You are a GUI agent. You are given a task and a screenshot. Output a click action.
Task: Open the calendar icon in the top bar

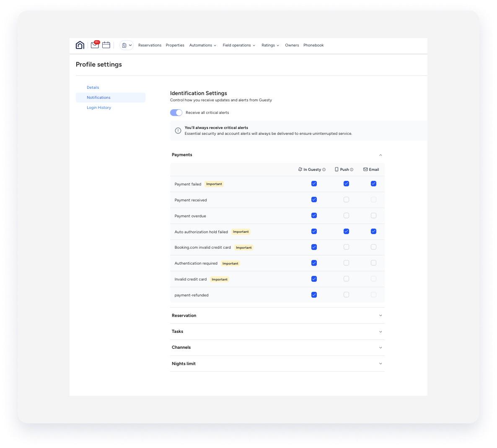point(106,45)
